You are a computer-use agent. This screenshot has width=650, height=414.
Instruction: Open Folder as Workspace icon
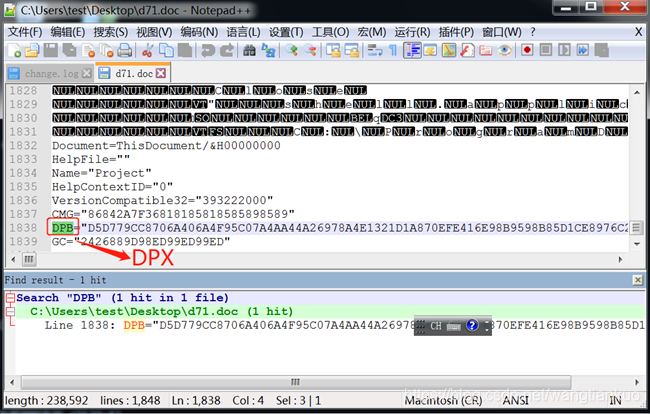485,51
